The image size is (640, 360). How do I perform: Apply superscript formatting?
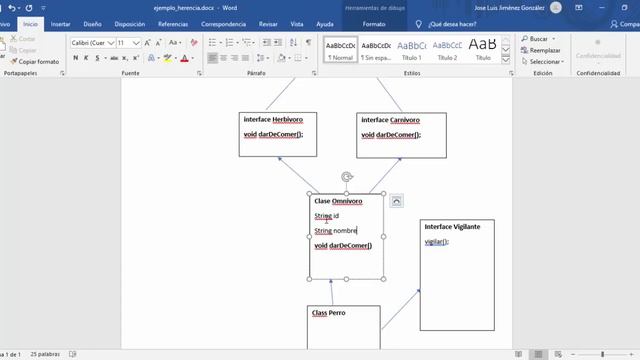(x=136, y=58)
